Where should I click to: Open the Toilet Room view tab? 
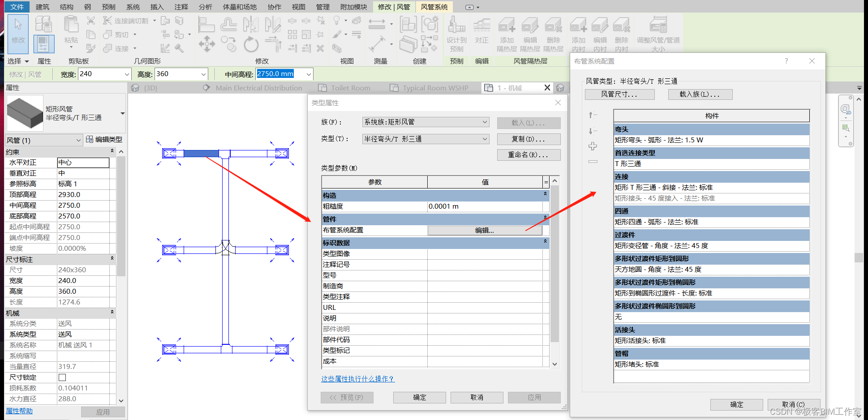pos(344,88)
